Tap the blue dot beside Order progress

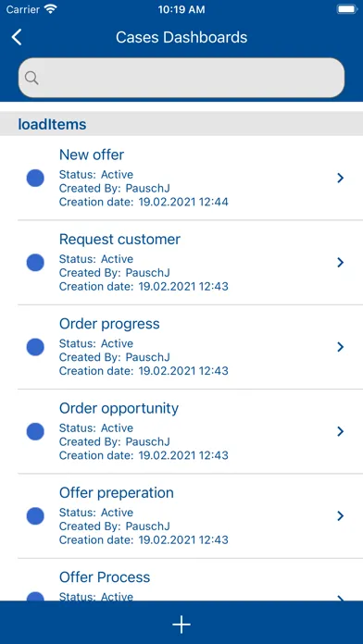(35, 347)
